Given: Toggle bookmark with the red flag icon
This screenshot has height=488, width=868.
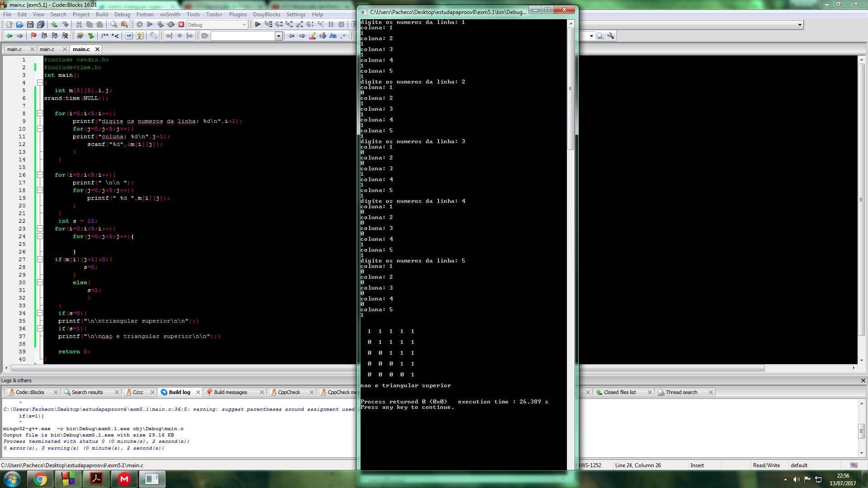Looking at the screenshot, I should [33, 36].
